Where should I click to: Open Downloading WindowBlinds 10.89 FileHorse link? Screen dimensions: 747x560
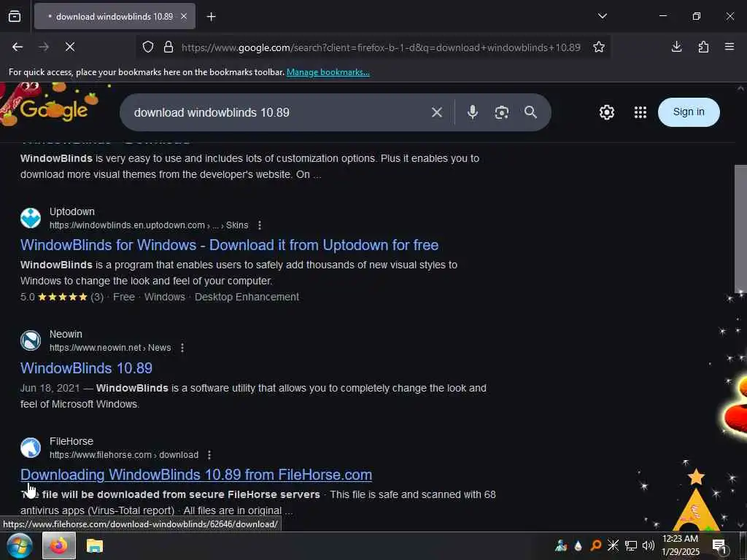196,475
